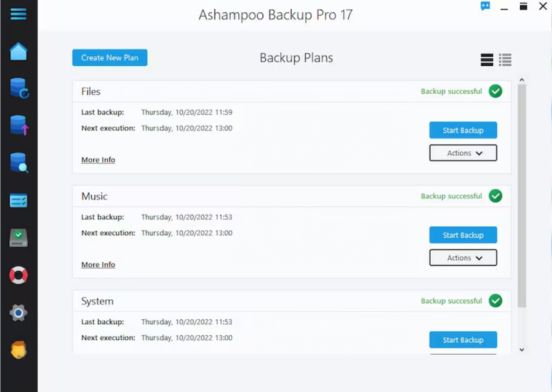Open the upload backup tool in the sidebar
This screenshot has height=392, width=552.
point(18,126)
